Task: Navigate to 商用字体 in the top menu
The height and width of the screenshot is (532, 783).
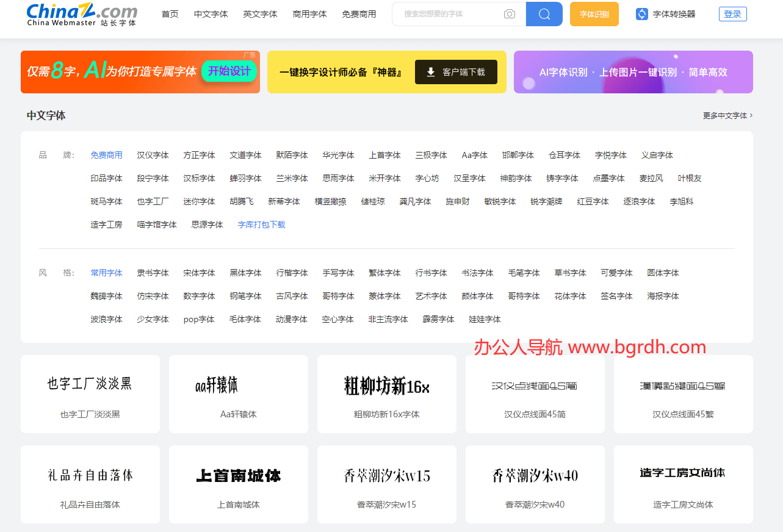Action: [309, 13]
